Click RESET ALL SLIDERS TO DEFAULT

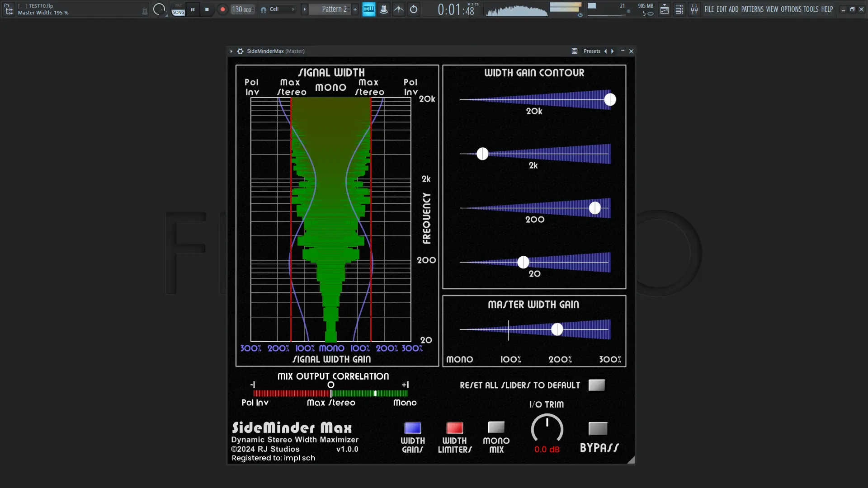(597, 385)
